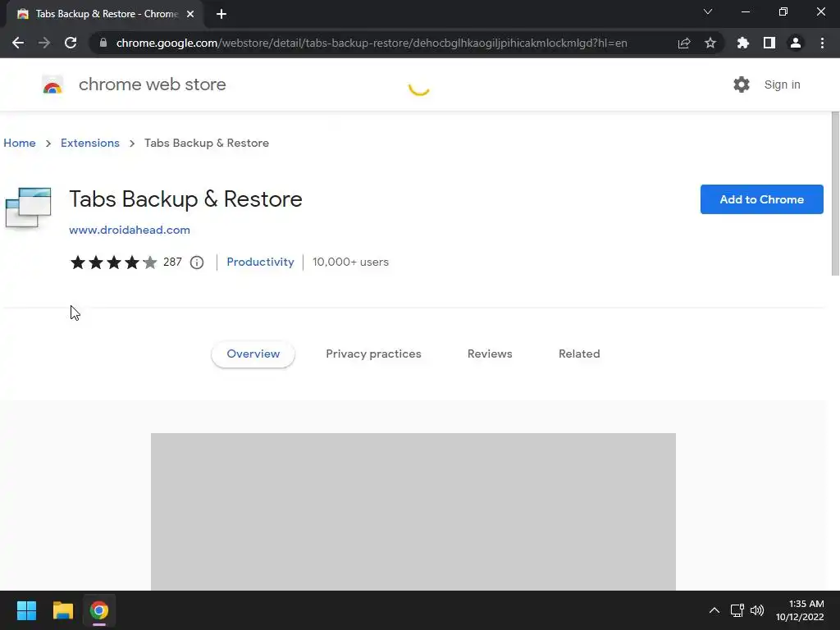The width and height of the screenshot is (840, 630).
Task: Open the Extensions puzzle icon
Action: pos(743,43)
